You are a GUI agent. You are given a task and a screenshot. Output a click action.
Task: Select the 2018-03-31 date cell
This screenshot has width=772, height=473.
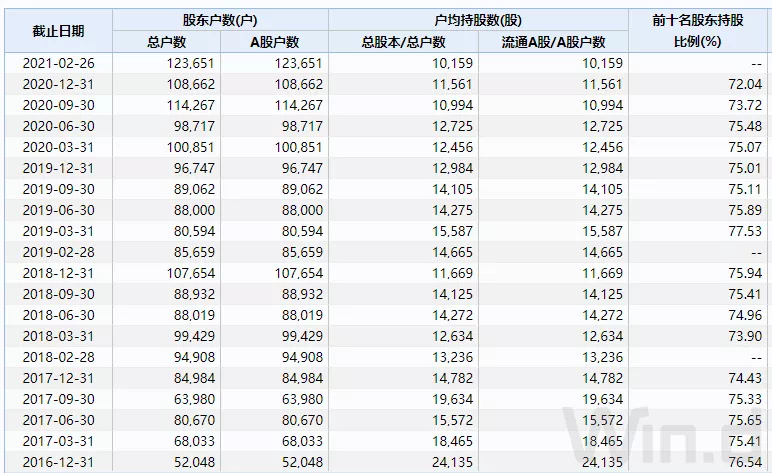pyautogui.click(x=58, y=336)
